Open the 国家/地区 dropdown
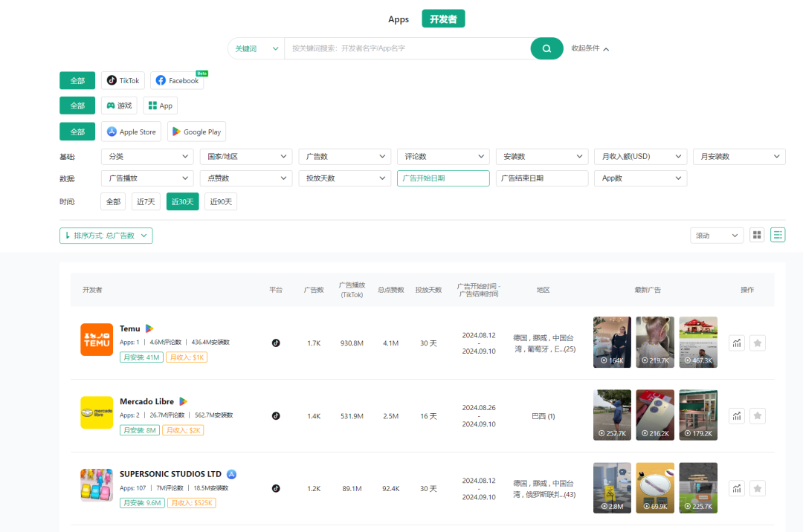This screenshot has width=803, height=532. (246, 157)
